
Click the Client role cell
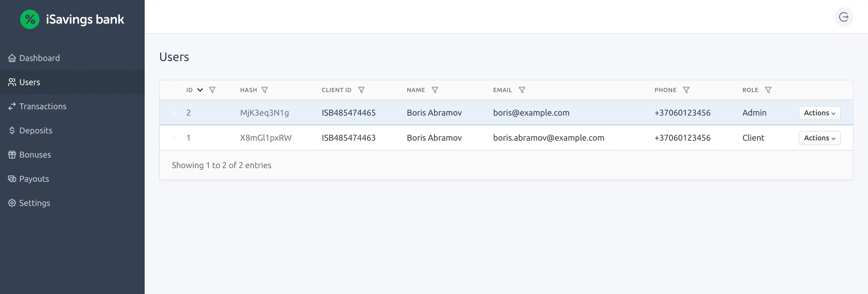(753, 138)
